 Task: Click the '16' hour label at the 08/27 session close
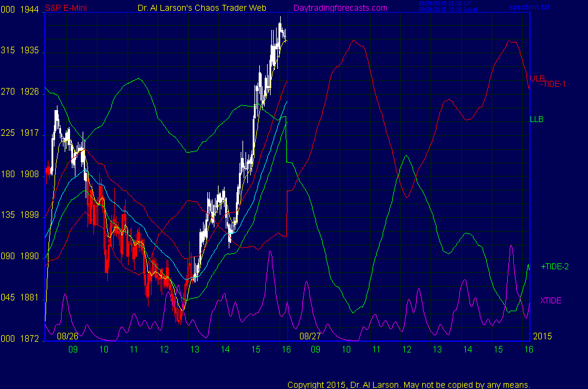click(529, 350)
